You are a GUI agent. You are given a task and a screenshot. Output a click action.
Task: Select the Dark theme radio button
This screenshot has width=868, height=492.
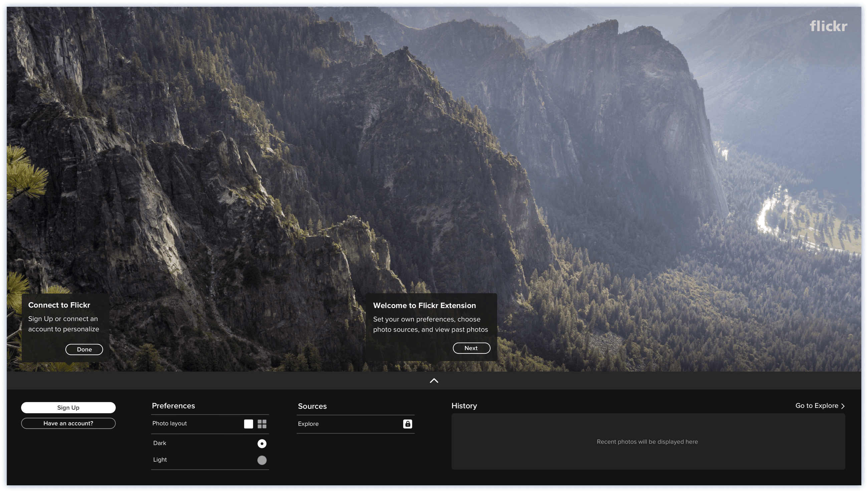tap(262, 443)
